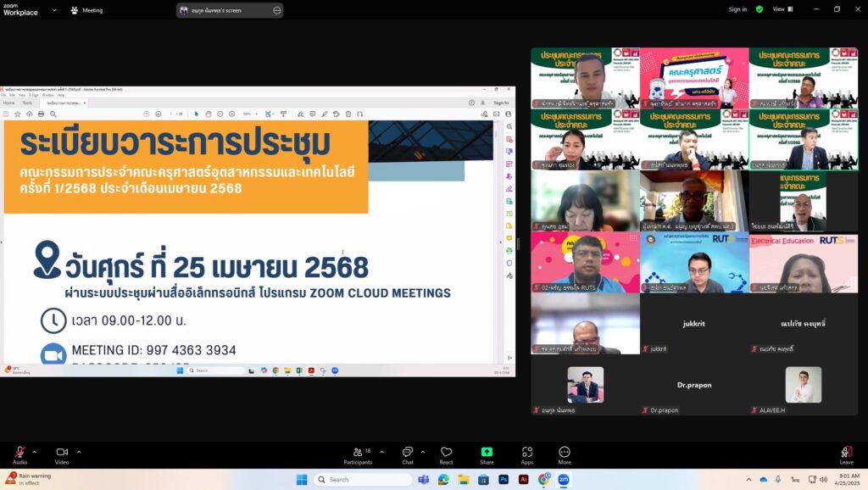
Task: Open the Rain warning weather widget
Action: (x=28, y=480)
